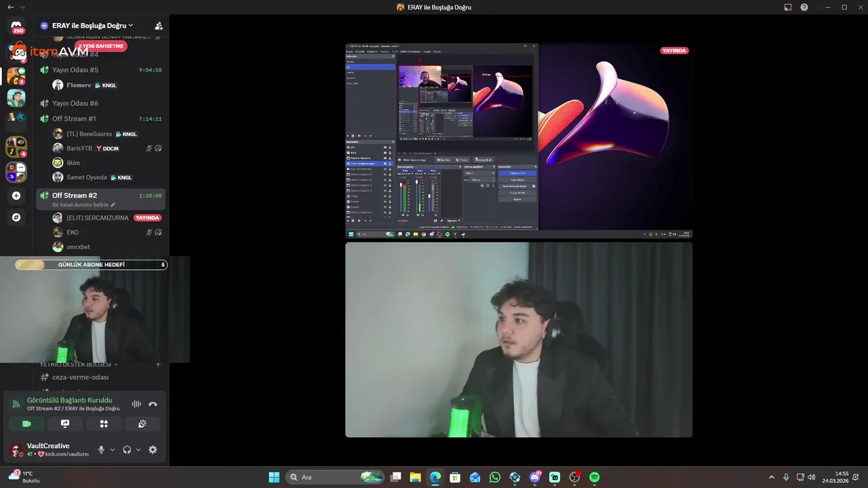
Task: Go back with the left arrow
Action: tap(10, 7)
